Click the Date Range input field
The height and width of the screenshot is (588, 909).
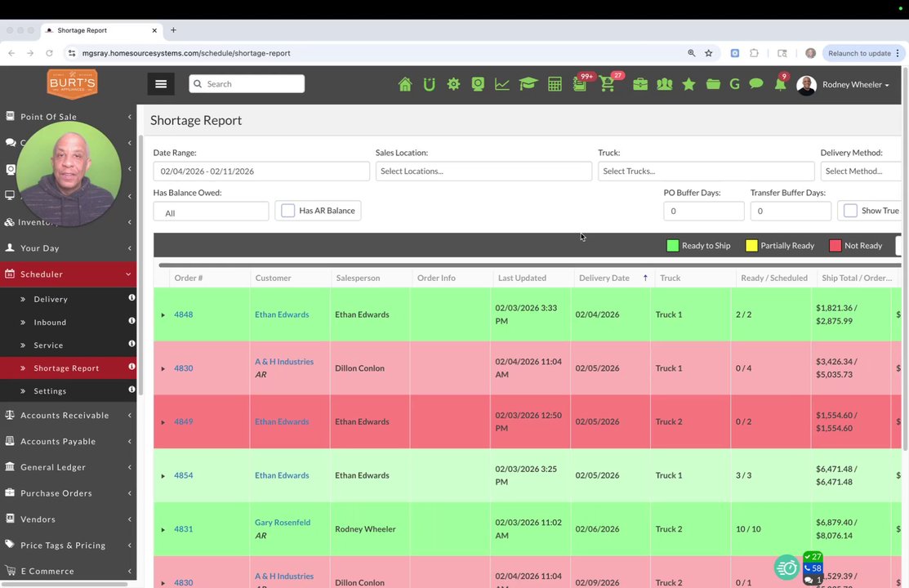click(x=261, y=171)
